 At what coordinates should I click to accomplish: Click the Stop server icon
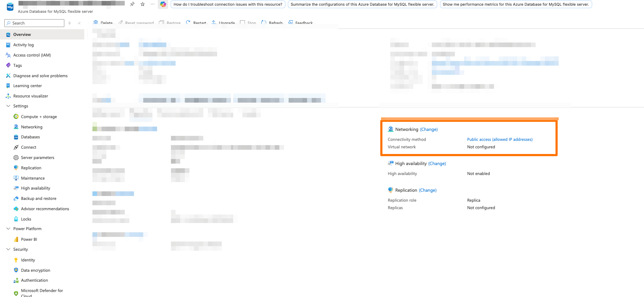[x=242, y=23]
